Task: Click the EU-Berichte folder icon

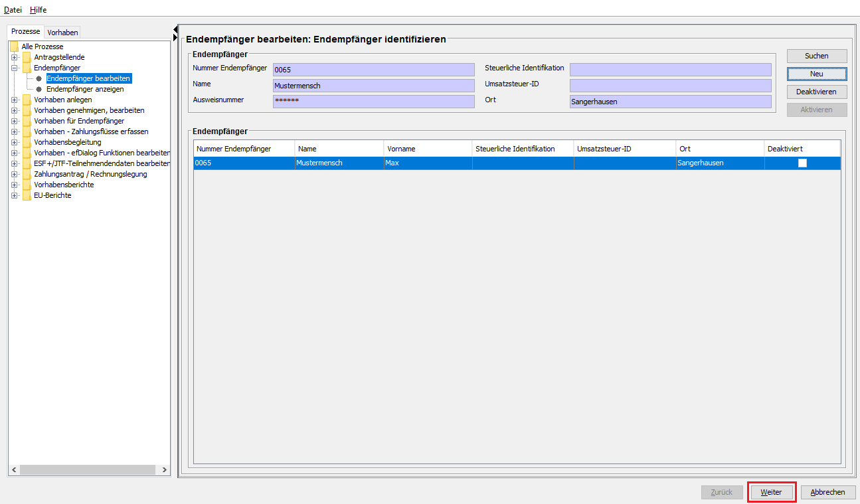Action: click(27, 195)
